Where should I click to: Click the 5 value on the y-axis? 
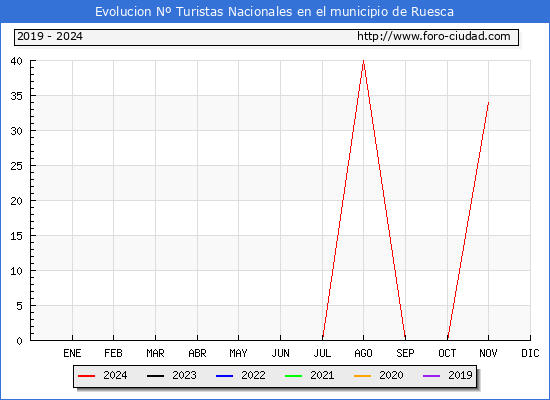click(x=19, y=306)
